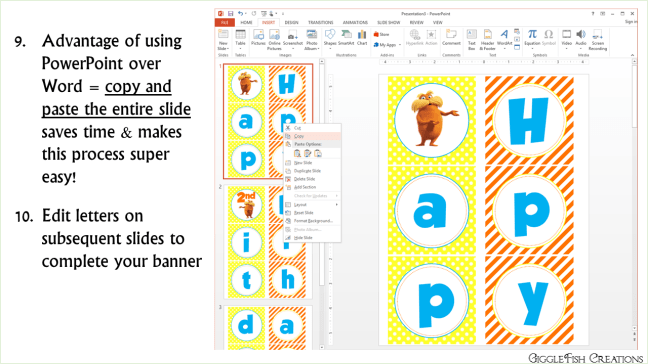Switch to the TRANSITIONS tab

click(x=320, y=22)
